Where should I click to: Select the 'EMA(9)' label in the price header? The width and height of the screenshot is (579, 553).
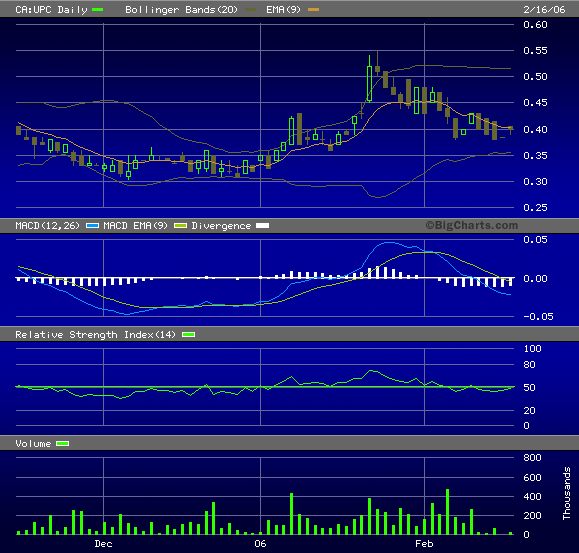click(x=283, y=10)
